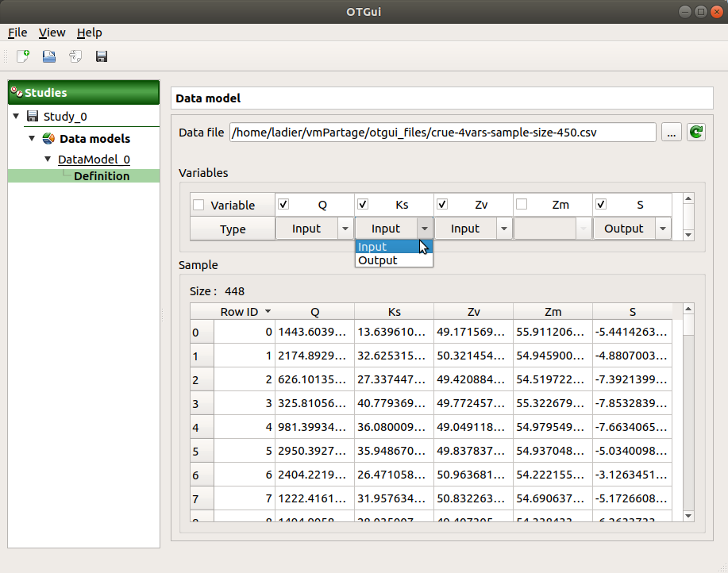Select the DataModel_0 item in the tree
The height and width of the screenshot is (573, 728).
pyautogui.click(x=93, y=160)
